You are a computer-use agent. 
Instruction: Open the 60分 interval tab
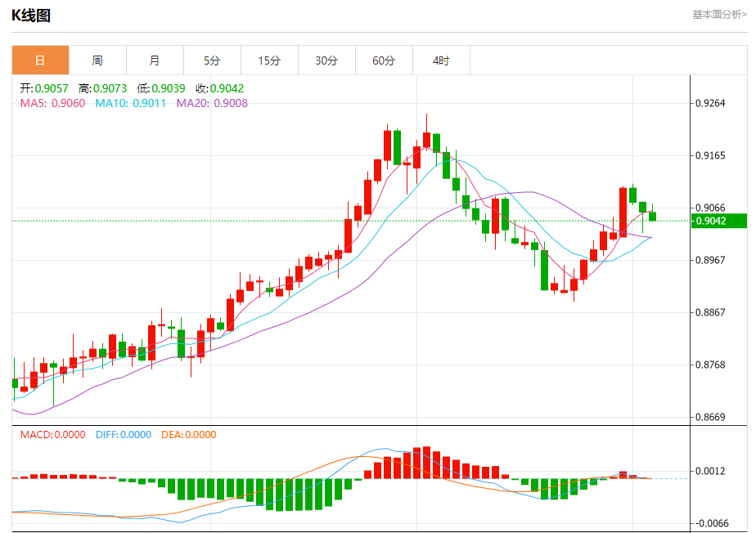pyautogui.click(x=384, y=60)
